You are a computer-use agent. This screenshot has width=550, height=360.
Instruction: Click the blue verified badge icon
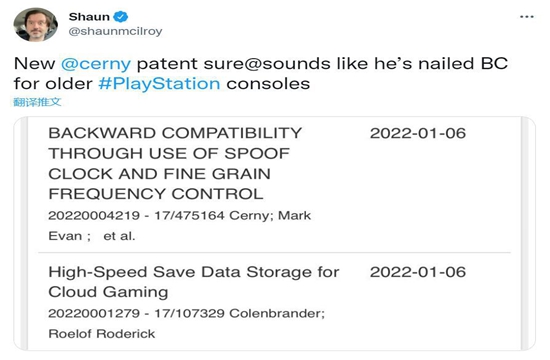coord(121,16)
